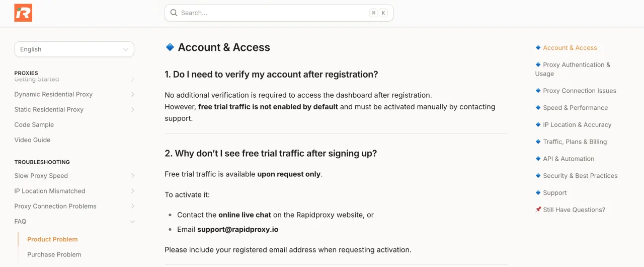The width and height of the screenshot is (644, 267).
Task: Expand the Dynamic Residential Proxy chevron
Action: click(132, 94)
